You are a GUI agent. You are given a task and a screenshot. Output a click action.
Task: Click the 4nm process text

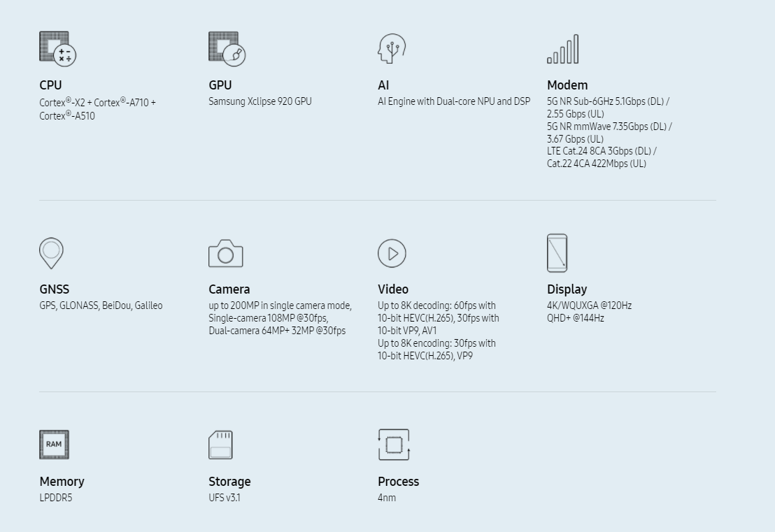click(x=387, y=498)
